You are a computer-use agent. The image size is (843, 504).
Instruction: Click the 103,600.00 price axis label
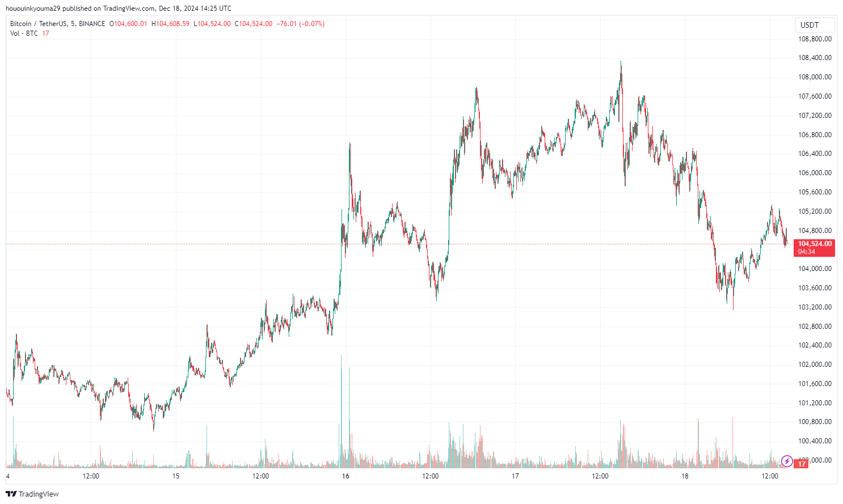815,288
